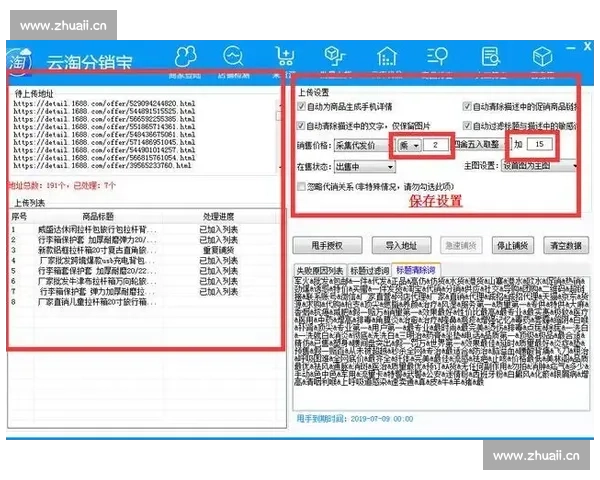Image resolution: width=600 pixels, height=480 pixels.
Task: Toggle 自动为商品生成手机详情 checkbox
Action: pos(302,106)
